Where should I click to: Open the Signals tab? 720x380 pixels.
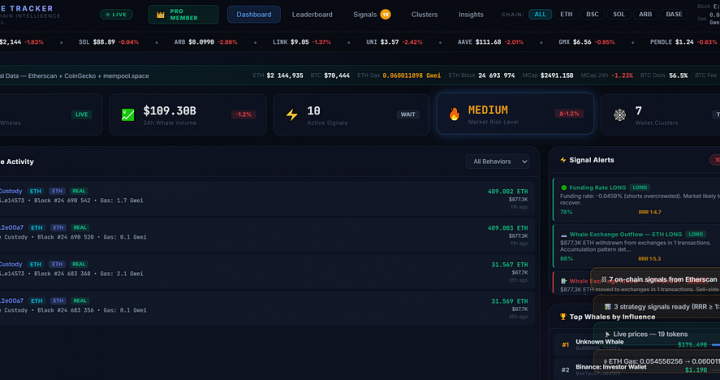pos(371,15)
